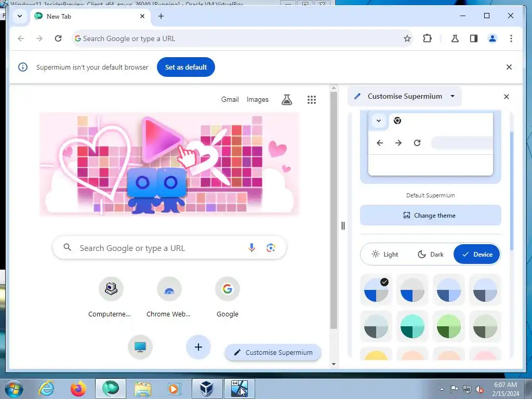Go back using the browser back arrow

(21, 38)
